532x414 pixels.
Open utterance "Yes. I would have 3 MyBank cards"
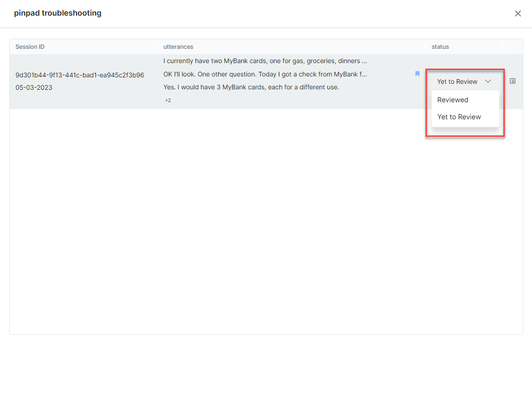point(251,87)
